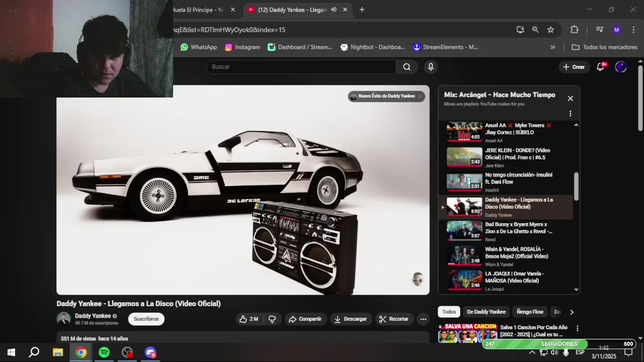Viewport: 644px width, 362px height.
Task: Open Daddy Yankee channel avatar
Action: click(64, 319)
